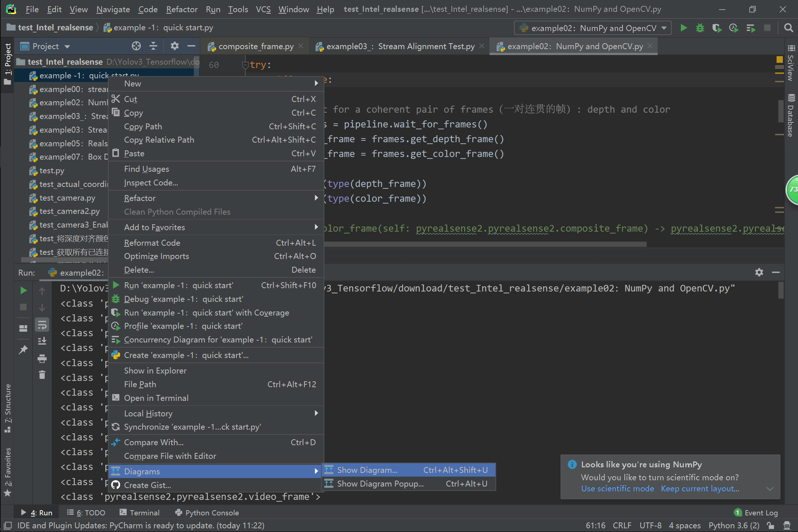
Task: Switch to the composite_frame.py tab
Action: click(255, 46)
